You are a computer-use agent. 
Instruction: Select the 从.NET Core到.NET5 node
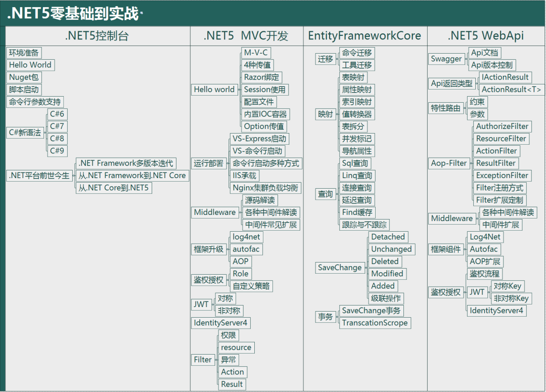pyautogui.click(x=114, y=188)
